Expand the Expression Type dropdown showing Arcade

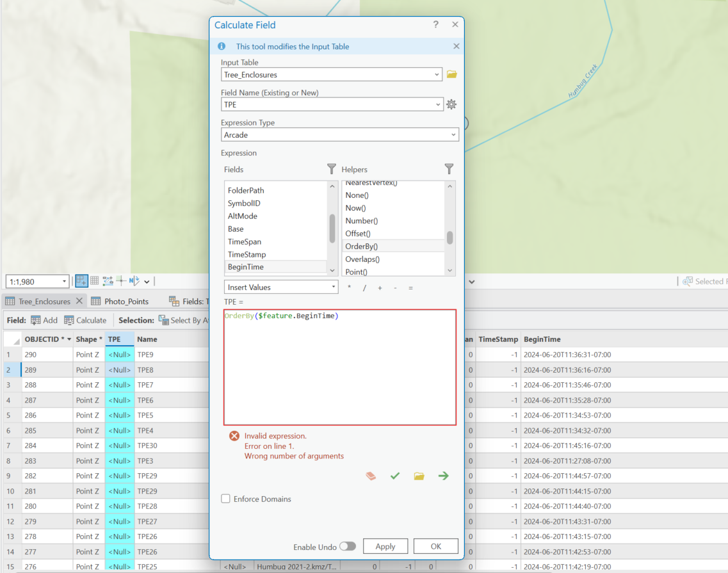[x=454, y=134]
